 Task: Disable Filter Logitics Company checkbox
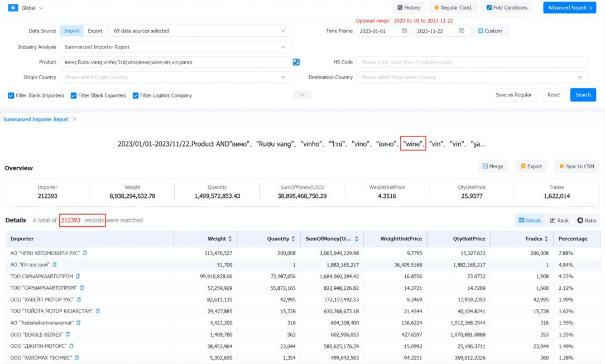(x=136, y=95)
